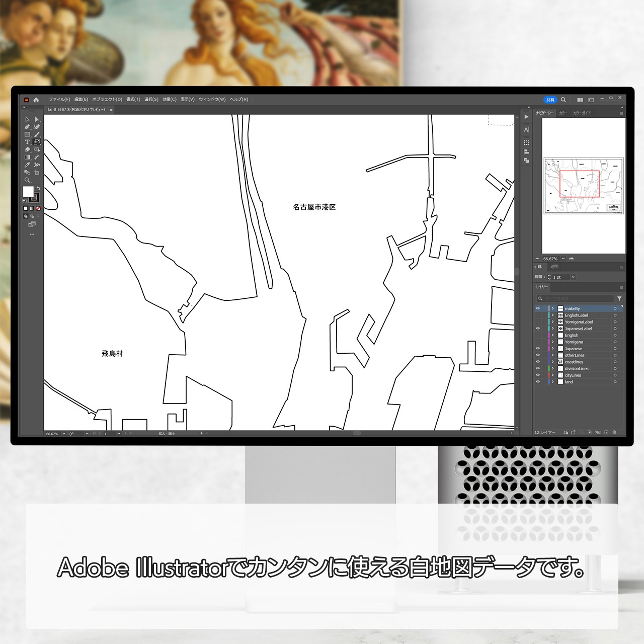Reset default fill and stroke icon
Screen dimensions: 644x644
pyautogui.click(x=25, y=200)
